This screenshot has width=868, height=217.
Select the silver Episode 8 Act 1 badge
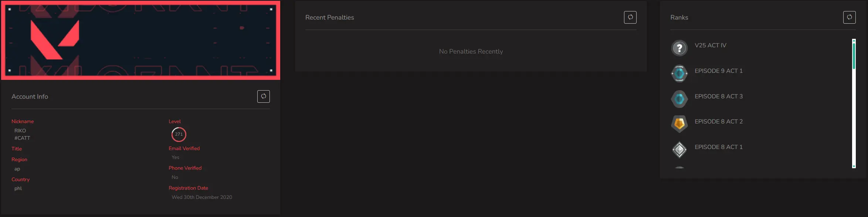(x=679, y=150)
